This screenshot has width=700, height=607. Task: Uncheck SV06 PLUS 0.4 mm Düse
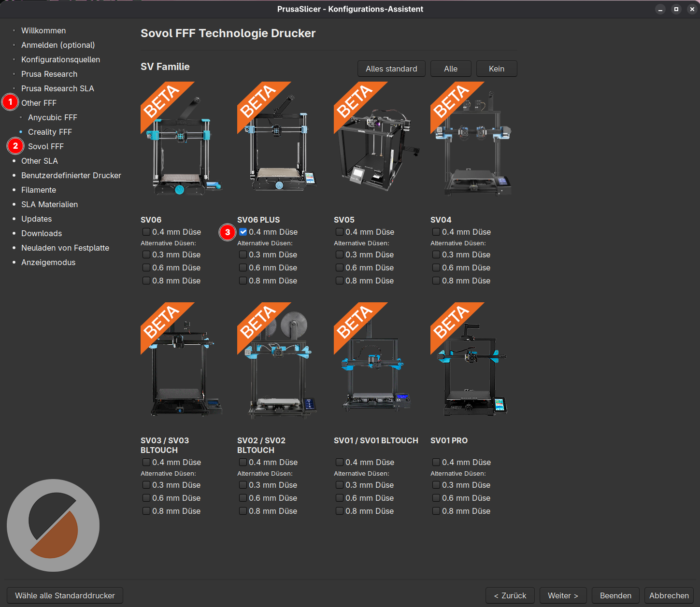tap(243, 232)
